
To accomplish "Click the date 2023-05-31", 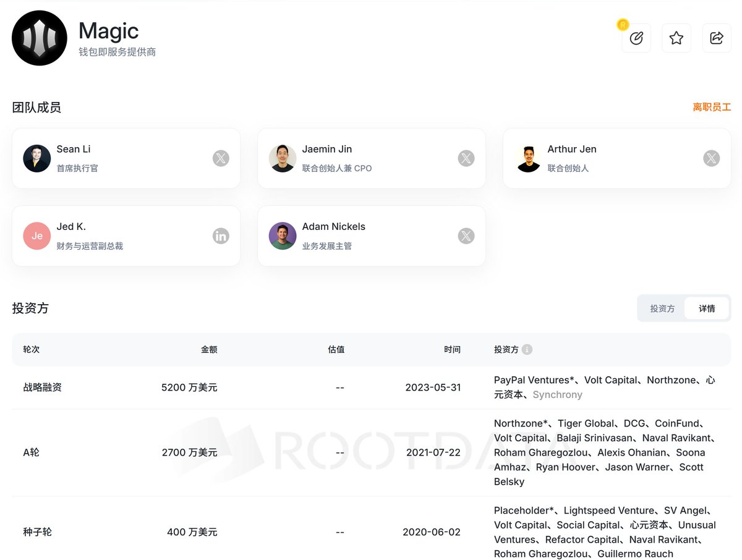I will (433, 388).
